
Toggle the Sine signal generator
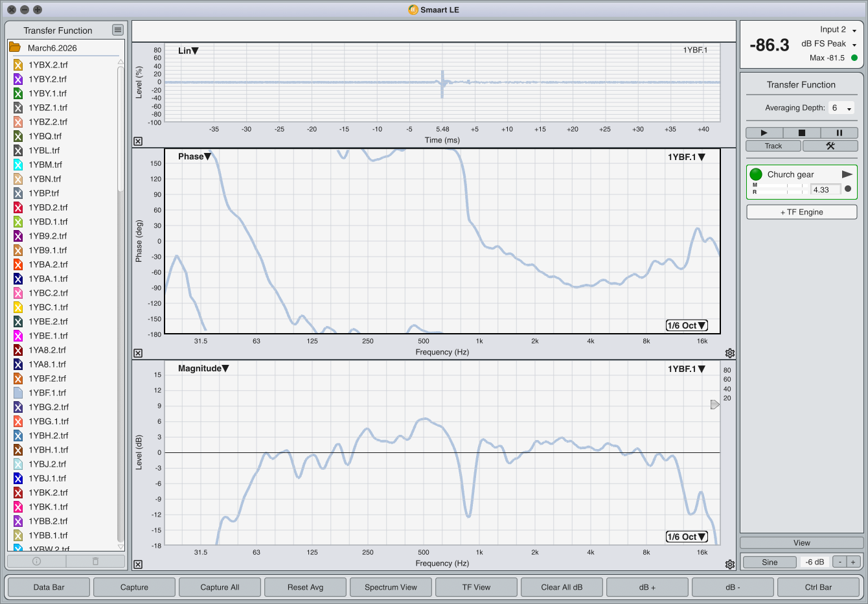(770, 562)
